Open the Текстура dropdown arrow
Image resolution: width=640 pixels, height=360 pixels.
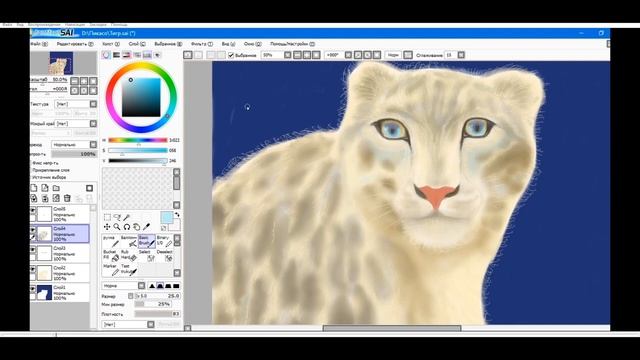pos(93,104)
